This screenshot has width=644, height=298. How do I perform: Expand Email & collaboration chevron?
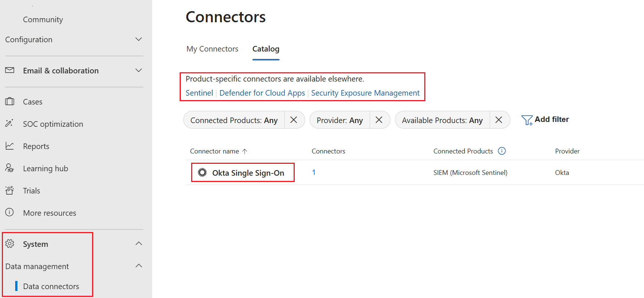tap(139, 70)
